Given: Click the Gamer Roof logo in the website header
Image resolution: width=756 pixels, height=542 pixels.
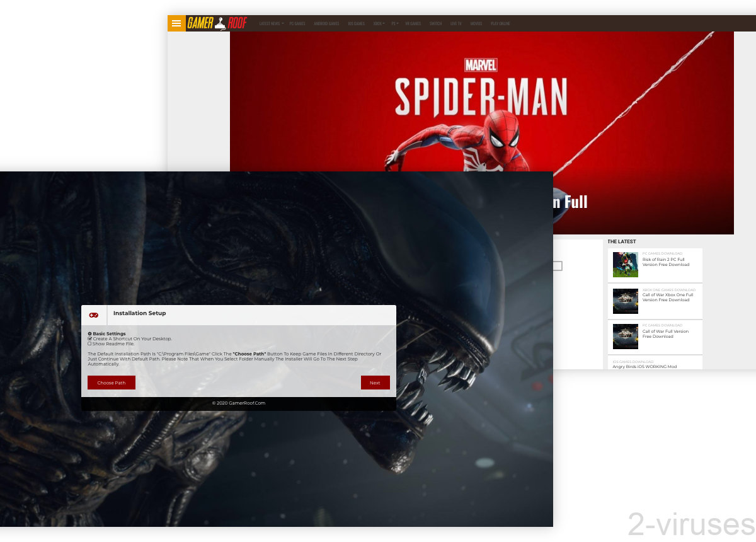Looking at the screenshot, I should click(217, 23).
